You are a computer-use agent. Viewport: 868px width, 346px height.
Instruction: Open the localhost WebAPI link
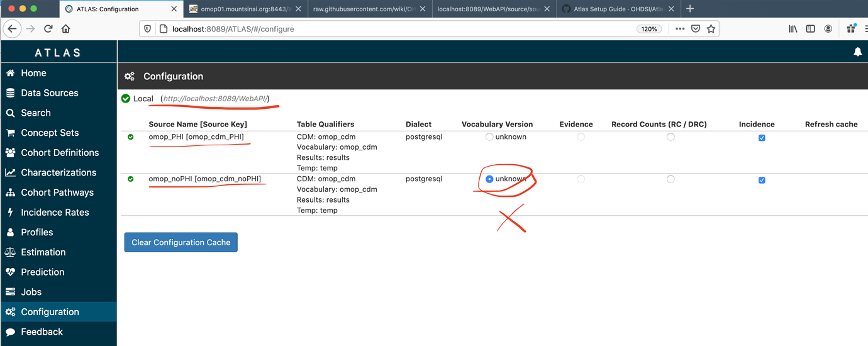click(214, 99)
